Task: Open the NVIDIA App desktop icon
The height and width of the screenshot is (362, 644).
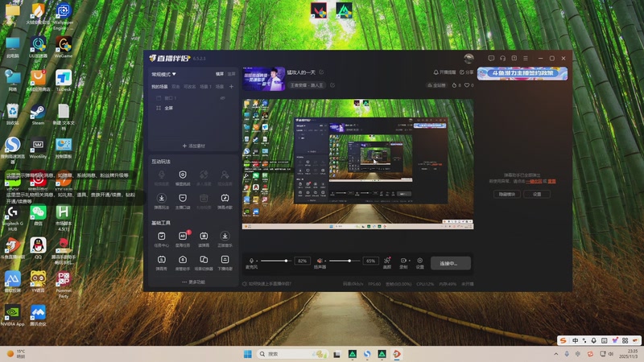Action: pos(12,315)
